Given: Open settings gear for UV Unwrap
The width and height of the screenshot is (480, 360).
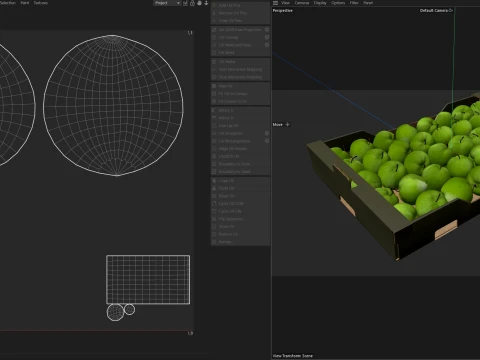Looking at the screenshot, I should click(267, 37).
